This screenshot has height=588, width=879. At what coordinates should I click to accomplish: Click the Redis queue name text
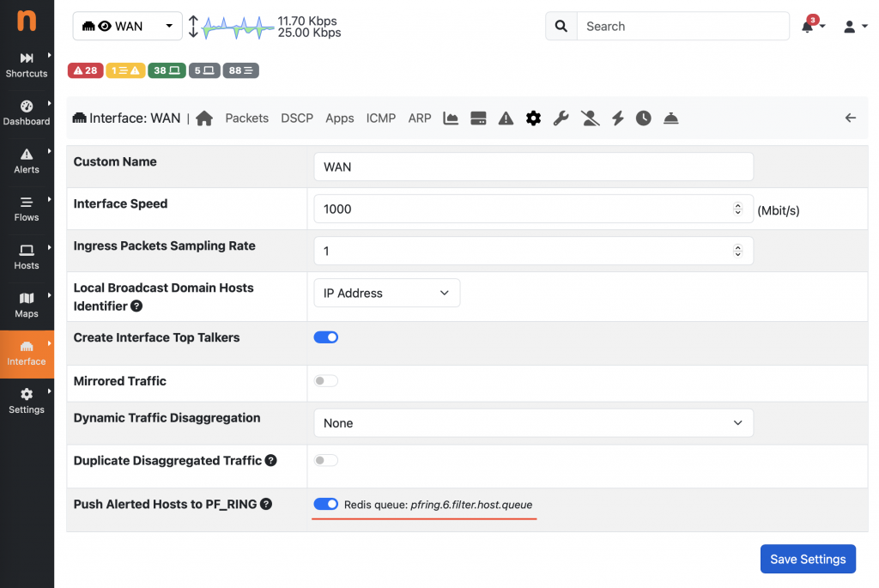click(x=471, y=505)
